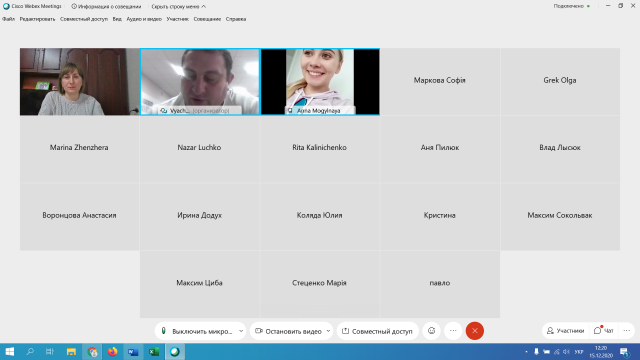This screenshot has width=640, height=360.
Task: Select Кристина participant tile
Action: (x=440, y=217)
